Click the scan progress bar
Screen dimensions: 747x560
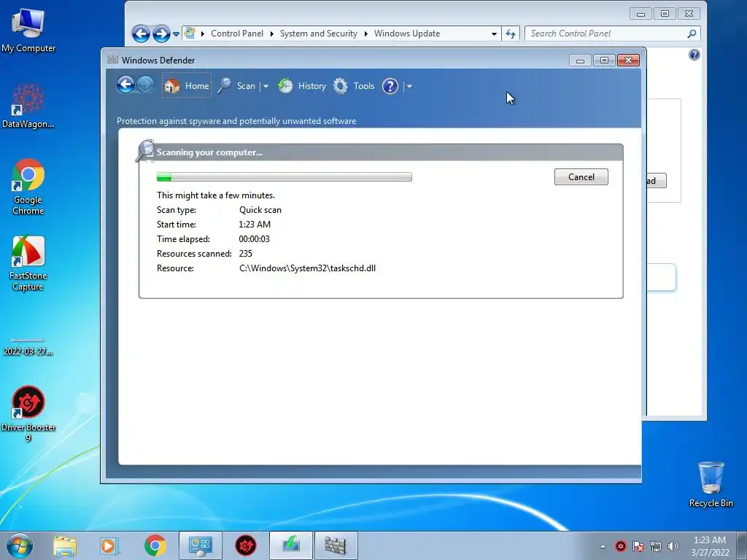click(285, 177)
